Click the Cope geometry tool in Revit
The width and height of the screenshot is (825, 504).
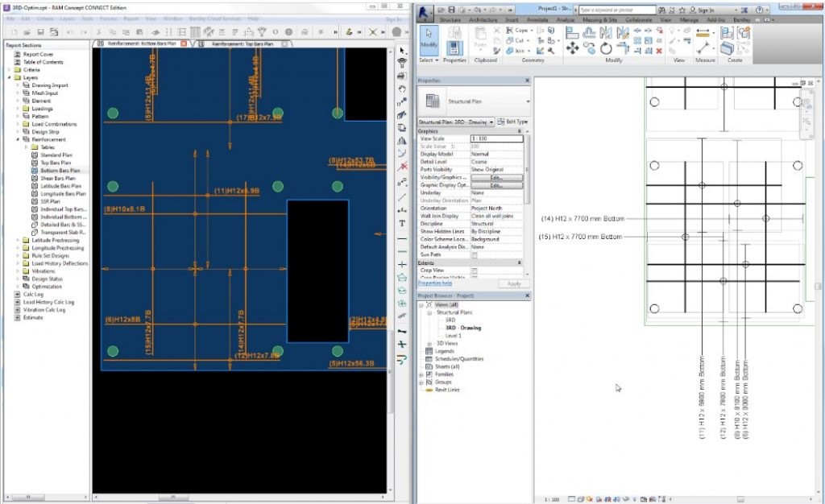pyautogui.click(x=520, y=30)
